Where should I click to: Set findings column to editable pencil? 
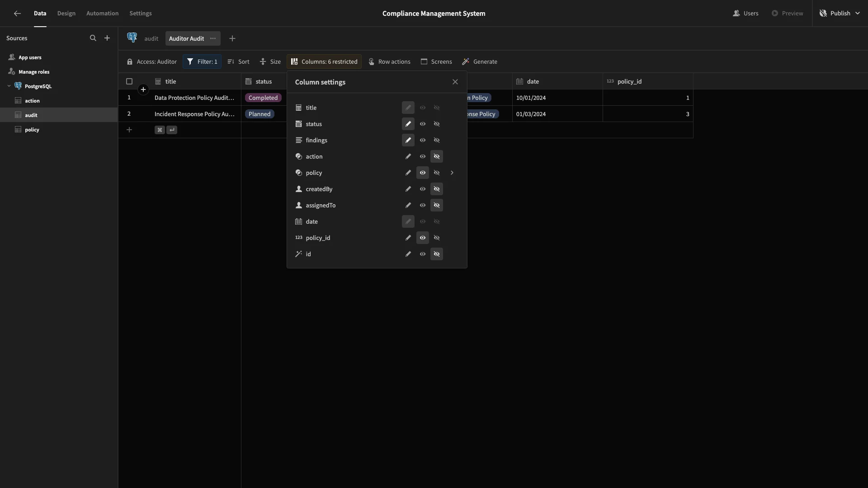coord(408,140)
